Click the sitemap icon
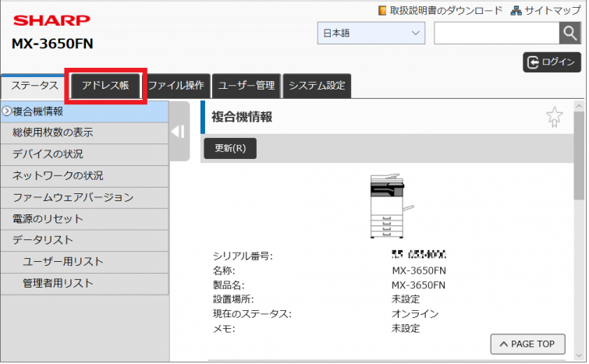Screen dimensions: 589x364 tap(516, 10)
